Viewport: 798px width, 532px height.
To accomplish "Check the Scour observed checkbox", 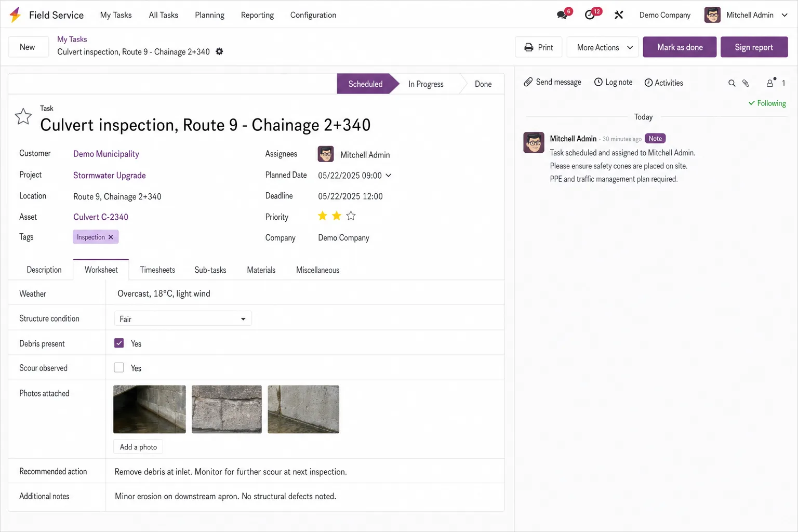I will click(119, 367).
